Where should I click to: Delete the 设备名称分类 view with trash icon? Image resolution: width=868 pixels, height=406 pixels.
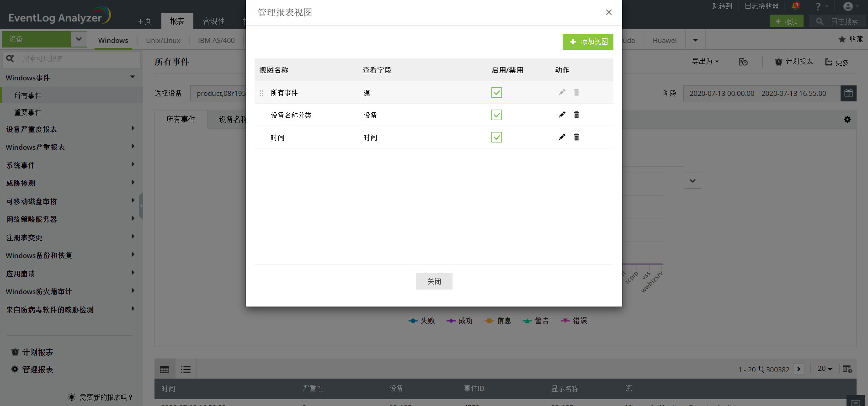(x=576, y=115)
